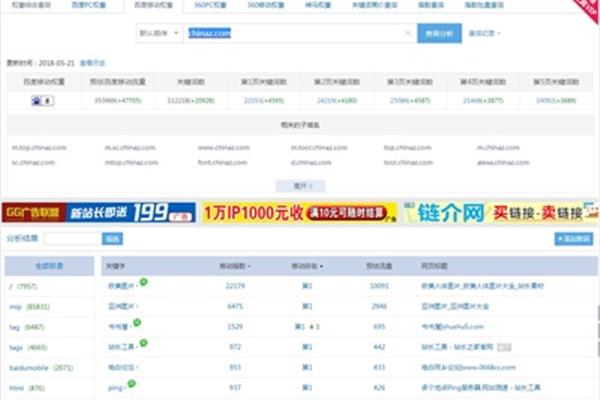Image resolution: width=600 pixels, height=400 pixels.
Task: Select the active Baidu mobile weight tab
Action: pos(153,5)
